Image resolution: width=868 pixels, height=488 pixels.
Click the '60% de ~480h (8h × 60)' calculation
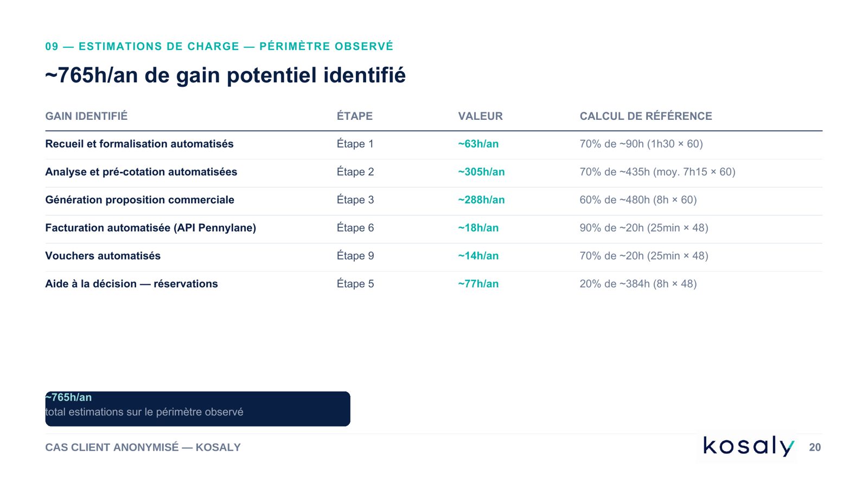[x=638, y=200]
